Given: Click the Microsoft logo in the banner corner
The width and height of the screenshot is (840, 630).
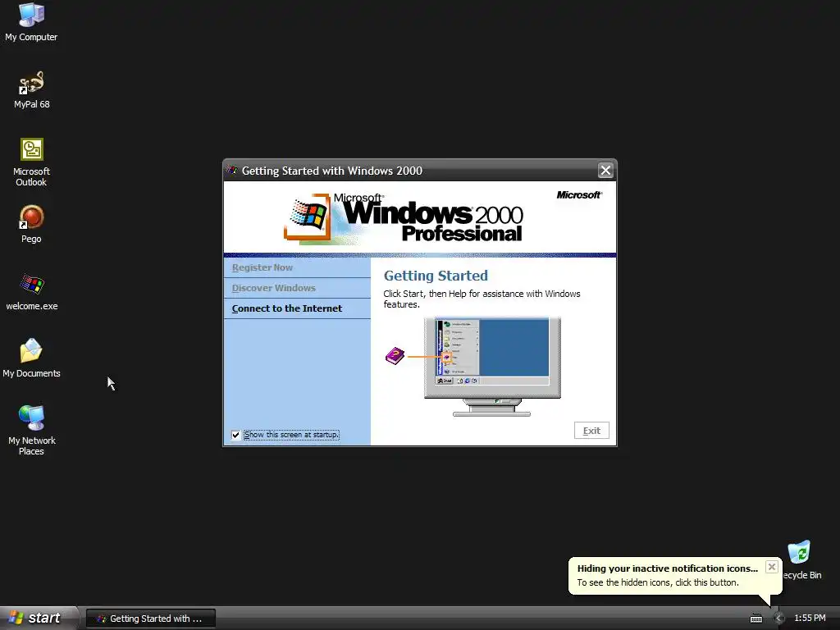Looking at the screenshot, I should click(579, 195).
